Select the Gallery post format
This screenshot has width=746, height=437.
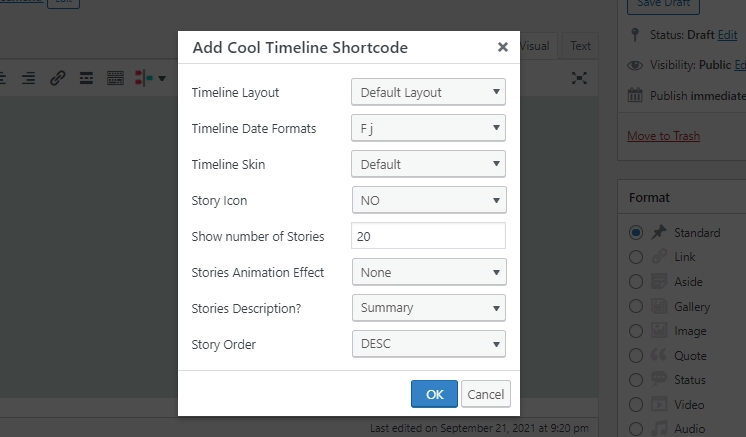636,307
